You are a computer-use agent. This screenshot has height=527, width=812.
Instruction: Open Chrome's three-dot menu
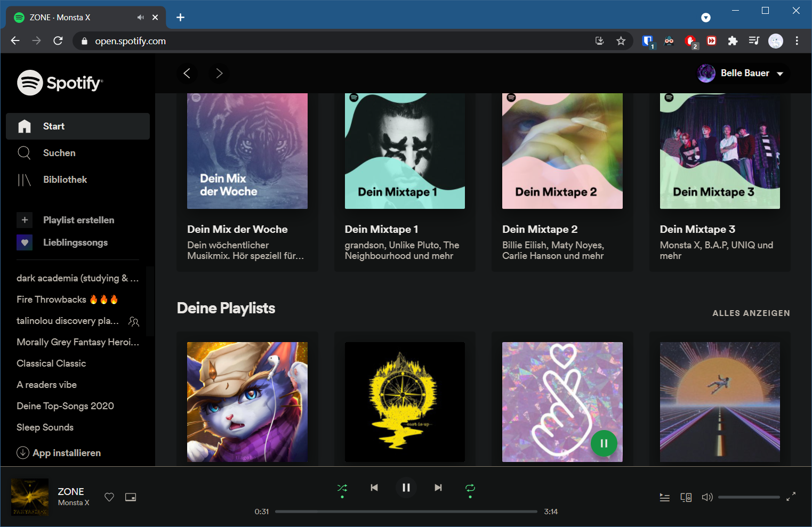(797, 41)
